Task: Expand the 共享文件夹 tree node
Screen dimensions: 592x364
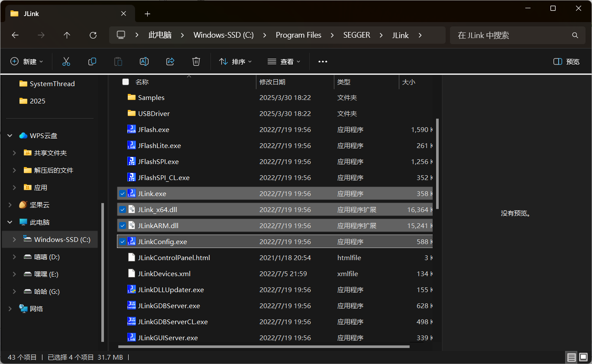Action: tap(15, 153)
